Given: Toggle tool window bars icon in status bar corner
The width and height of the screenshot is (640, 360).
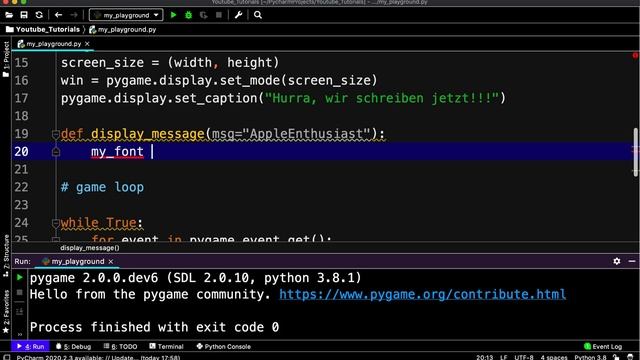Looking at the screenshot, I should click(6, 358).
